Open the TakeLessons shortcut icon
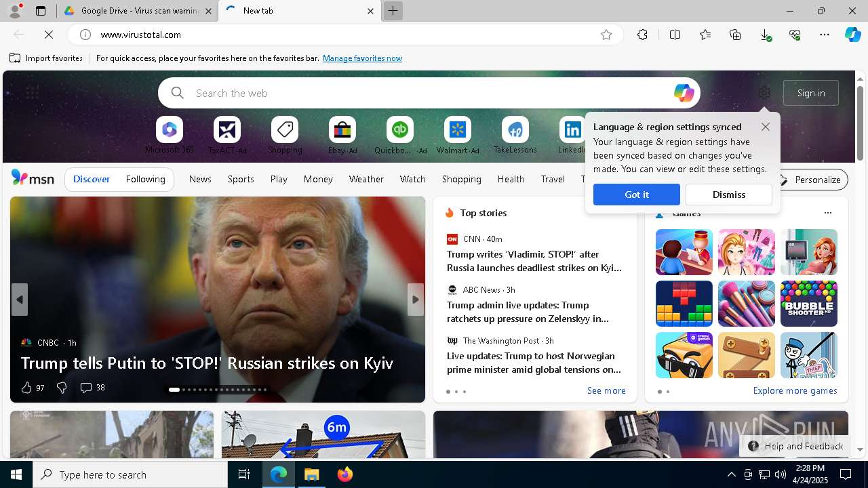 (515, 129)
